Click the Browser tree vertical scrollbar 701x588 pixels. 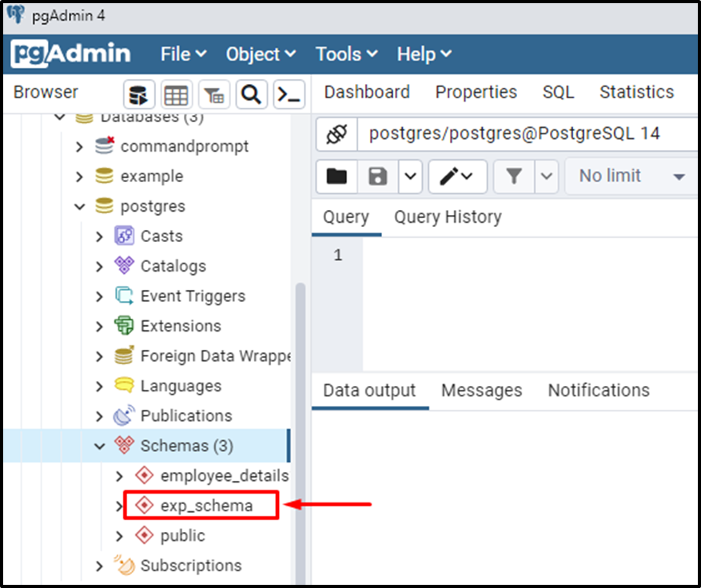coord(301,432)
